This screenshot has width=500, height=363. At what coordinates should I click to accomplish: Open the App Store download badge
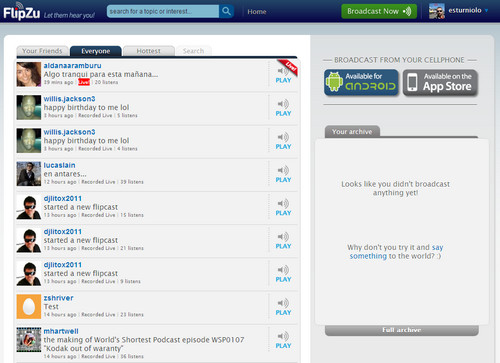440,82
